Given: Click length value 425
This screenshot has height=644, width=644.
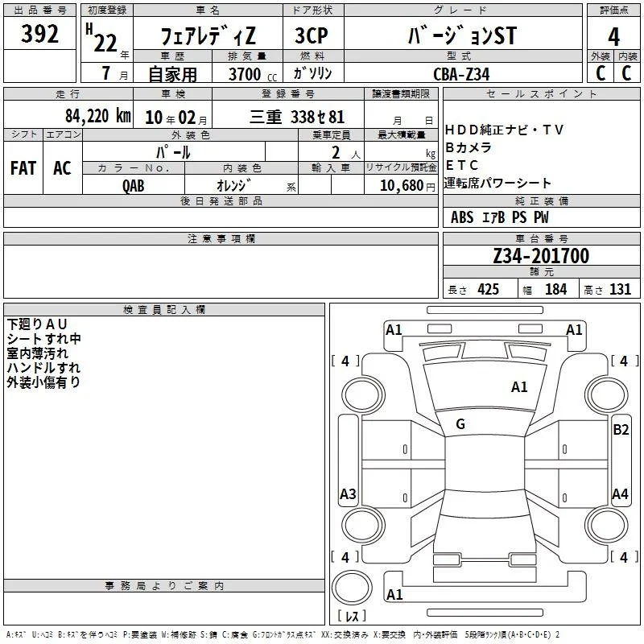Looking at the screenshot, I should (488, 289).
